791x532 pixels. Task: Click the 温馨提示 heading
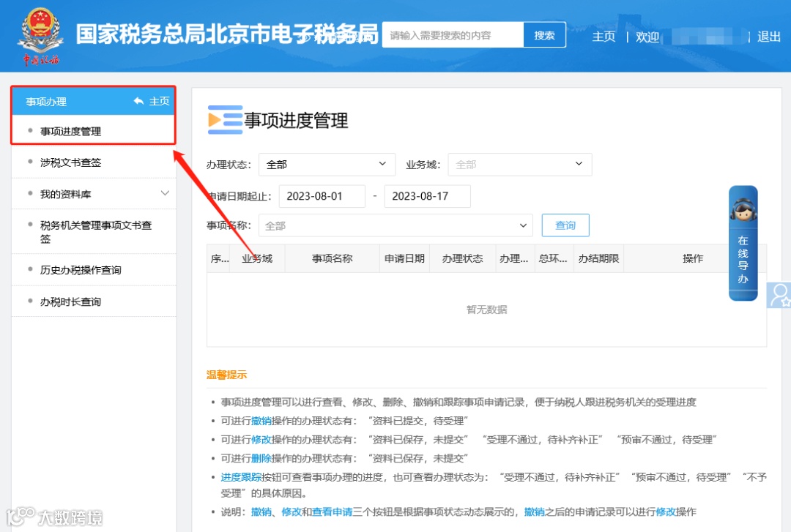click(x=226, y=375)
